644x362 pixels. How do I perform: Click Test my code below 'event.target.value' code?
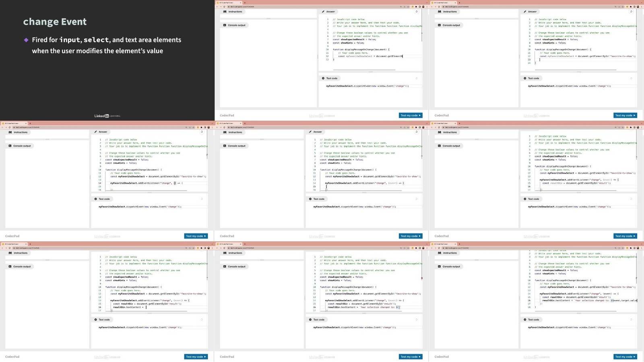(625, 357)
